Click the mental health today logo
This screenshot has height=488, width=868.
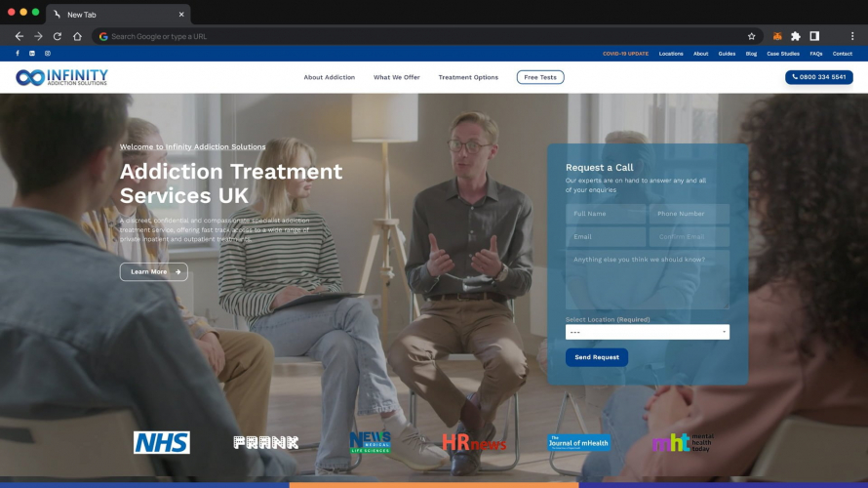click(683, 442)
